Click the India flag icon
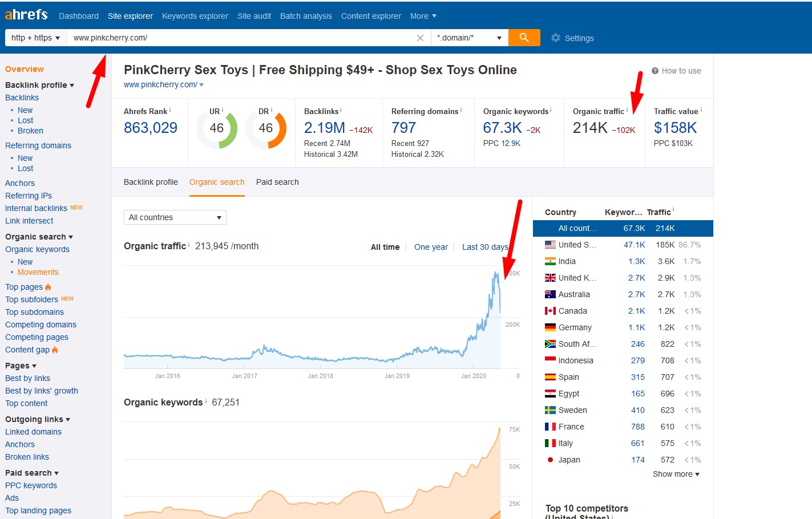 550,261
